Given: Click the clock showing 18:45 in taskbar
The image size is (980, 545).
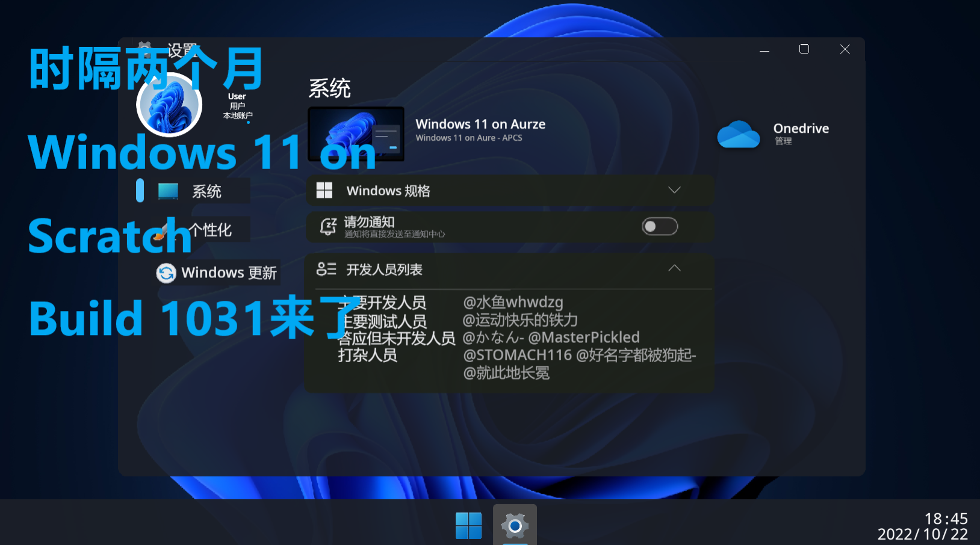Looking at the screenshot, I should point(947,519).
